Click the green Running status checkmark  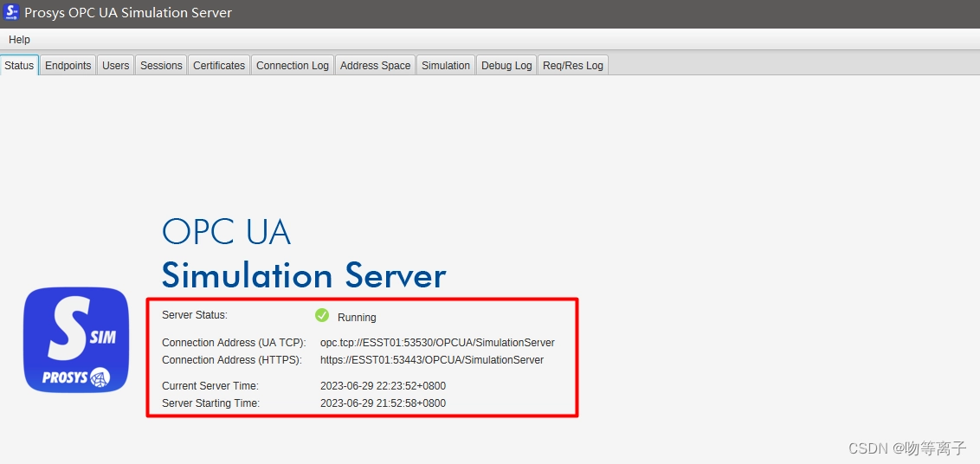tap(322, 315)
